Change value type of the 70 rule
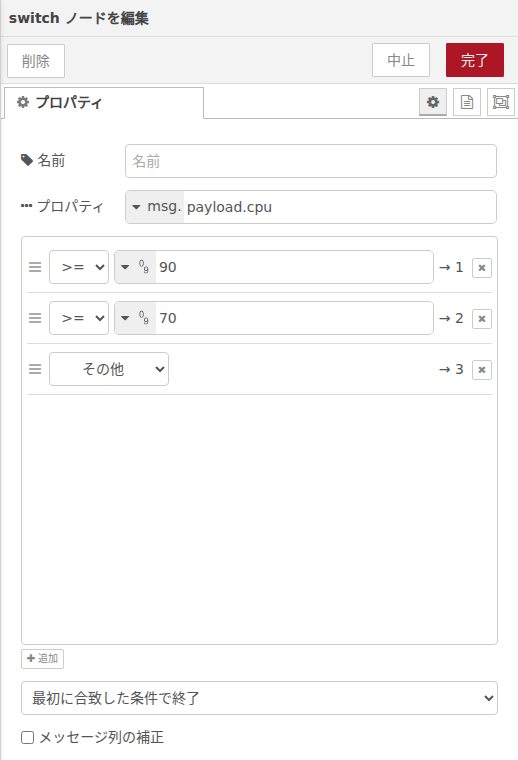The height and width of the screenshot is (760, 518). point(135,318)
